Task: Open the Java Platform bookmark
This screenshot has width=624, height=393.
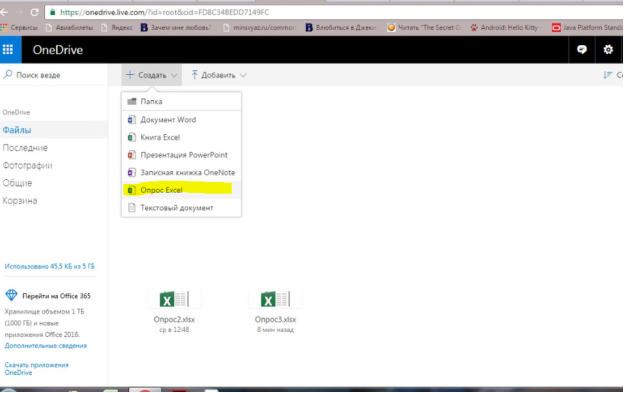Action: (587, 27)
